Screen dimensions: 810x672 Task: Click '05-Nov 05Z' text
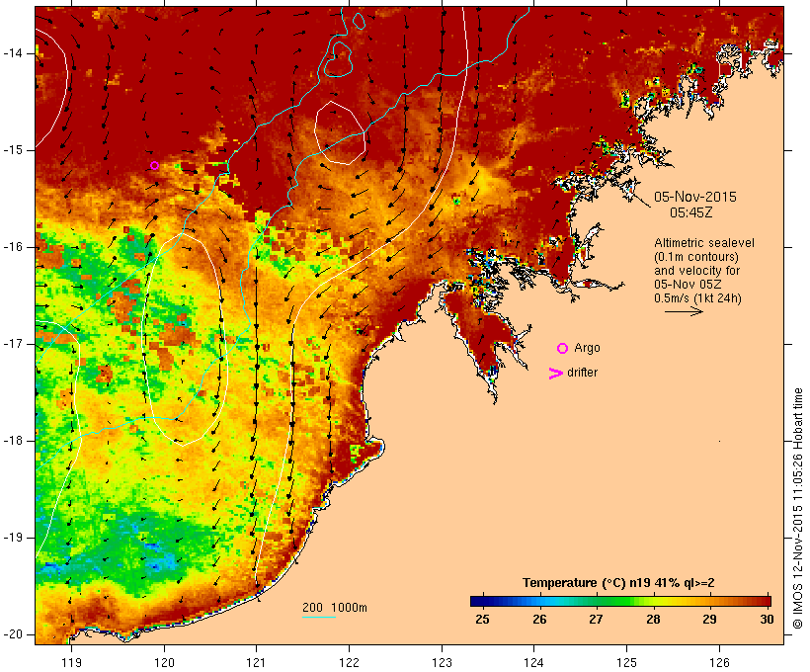(688, 285)
